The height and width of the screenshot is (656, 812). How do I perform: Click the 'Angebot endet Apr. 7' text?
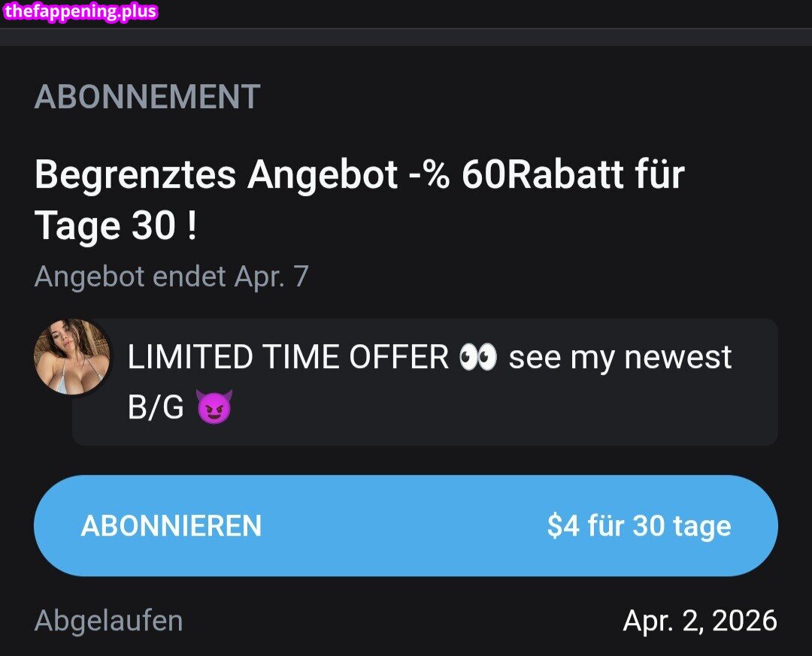(x=171, y=276)
